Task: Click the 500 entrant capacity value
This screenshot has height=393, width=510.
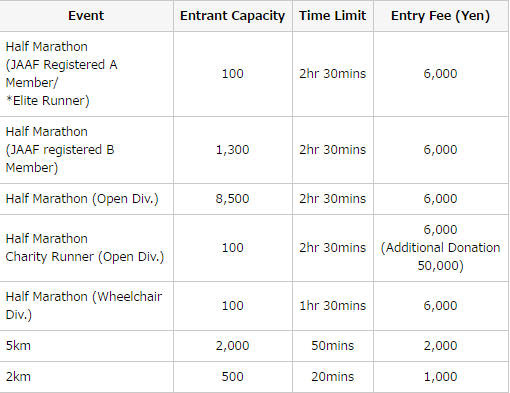Action: (x=233, y=377)
